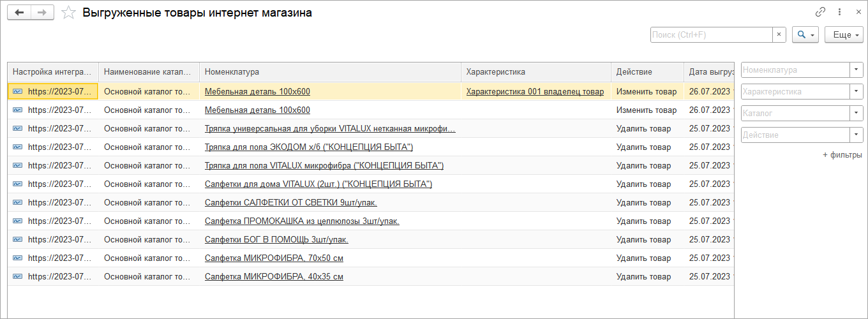Open Салфетки БОГ В ПОМОЩЬ 3шт/упак. link
Image resolution: width=868 pixels, height=319 pixels.
(276, 240)
